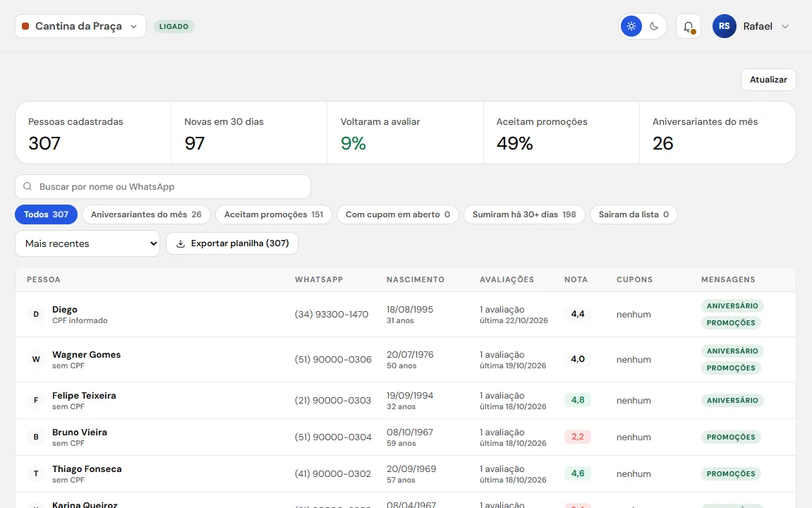Click the NASCIMENTO column header
This screenshot has height=508, width=812.
click(x=416, y=279)
